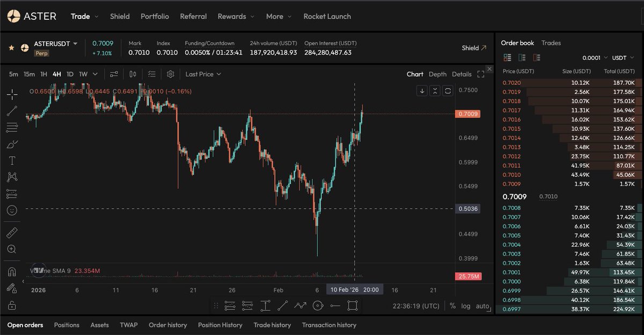Select the text annotation tool
This screenshot has height=335, width=644.
click(12, 161)
